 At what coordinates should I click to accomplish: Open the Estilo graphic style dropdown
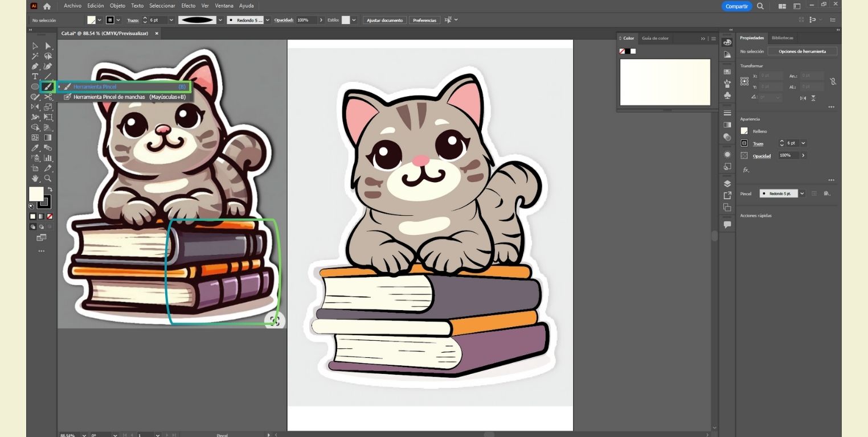[x=354, y=20]
